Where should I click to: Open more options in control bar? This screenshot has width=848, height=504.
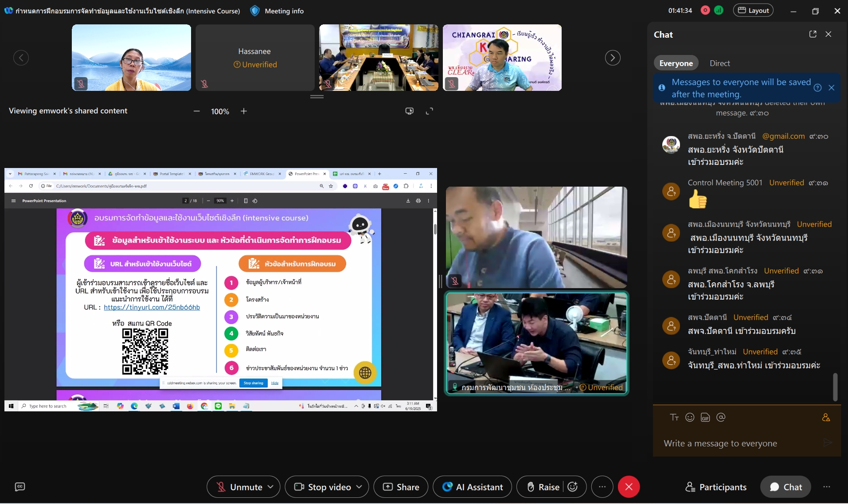point(602,487)
